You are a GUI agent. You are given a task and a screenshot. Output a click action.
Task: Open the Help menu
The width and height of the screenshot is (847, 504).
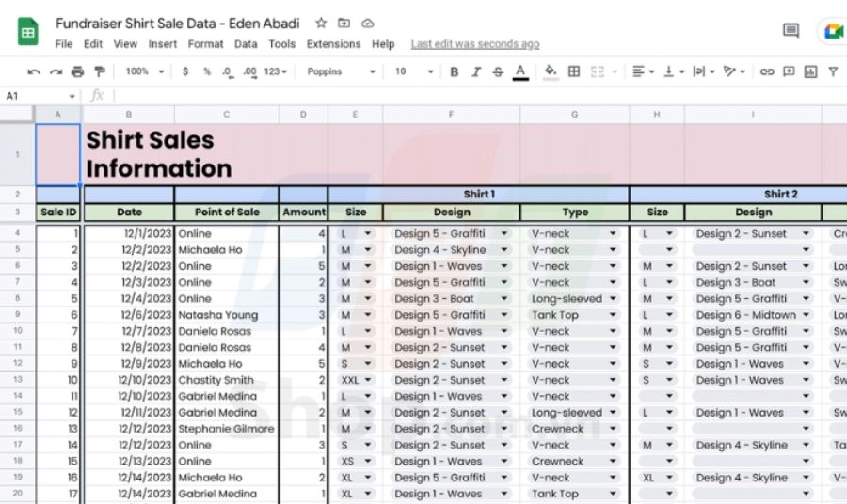click(383, 44)
